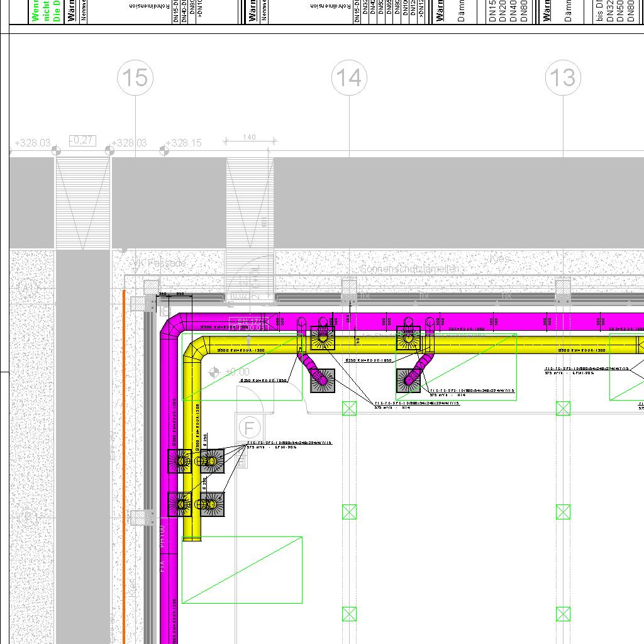Click the boxed -0.27 level tag

pyautogui.click(x=82, y=140)
